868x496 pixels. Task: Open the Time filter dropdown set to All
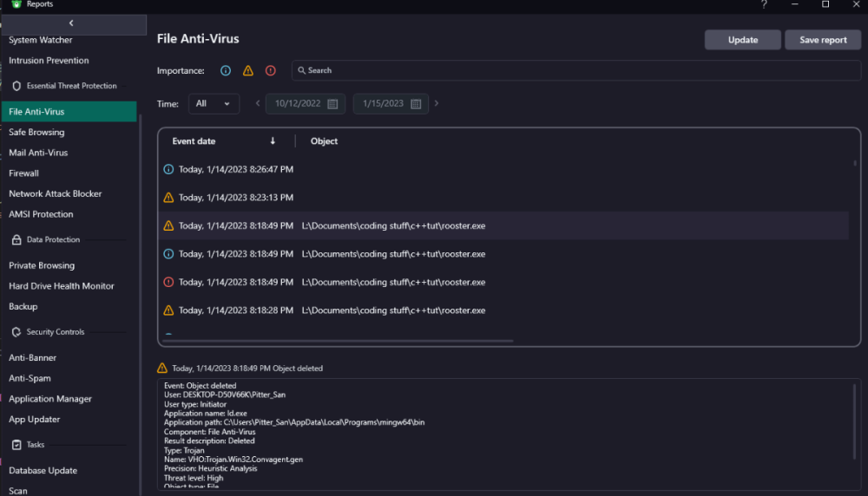point(214,104)
